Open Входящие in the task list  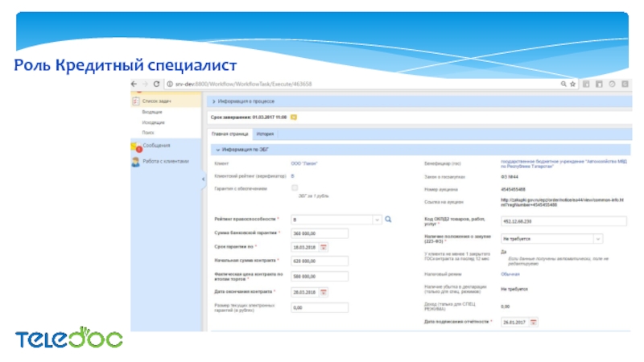152,112
